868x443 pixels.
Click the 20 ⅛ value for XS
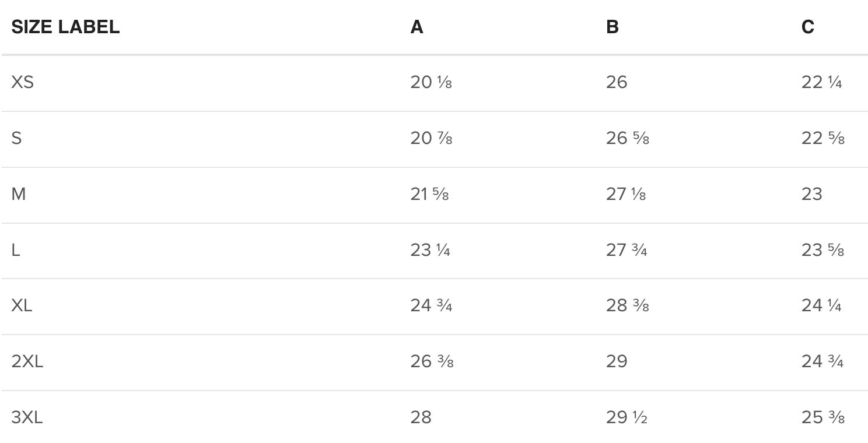(x=430, y=83)
